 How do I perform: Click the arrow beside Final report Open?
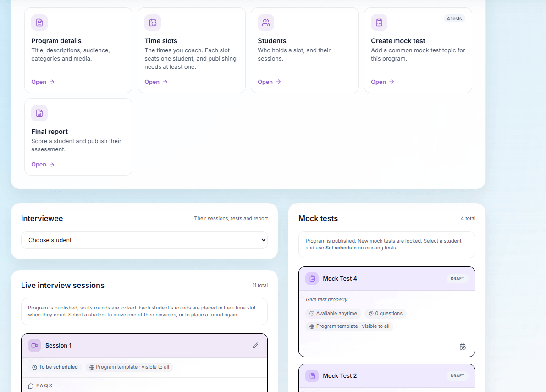click(x=52, y=165)
